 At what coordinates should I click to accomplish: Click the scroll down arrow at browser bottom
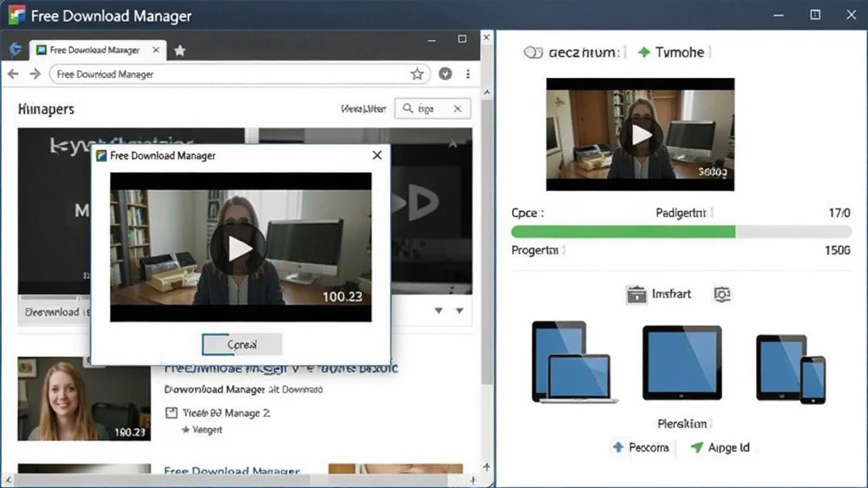click(x=487, y=468)
